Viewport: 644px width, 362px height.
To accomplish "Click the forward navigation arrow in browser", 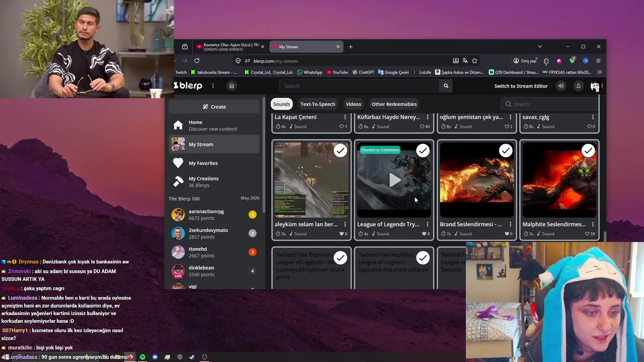I will tap(185, 61).
